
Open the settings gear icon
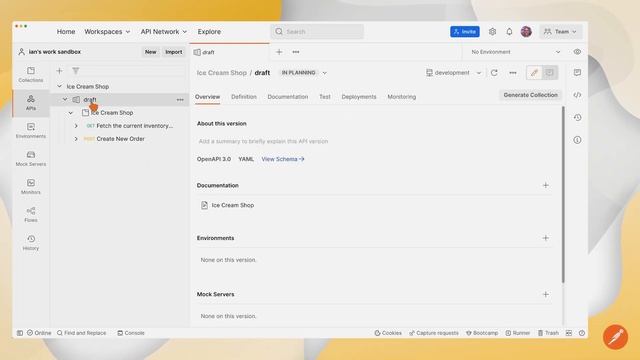click(x=492, y=31)
